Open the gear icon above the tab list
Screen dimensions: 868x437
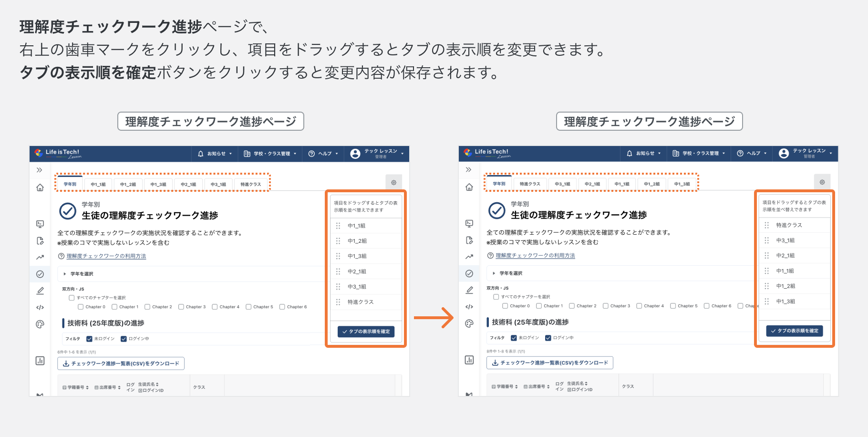coord(393,182)
